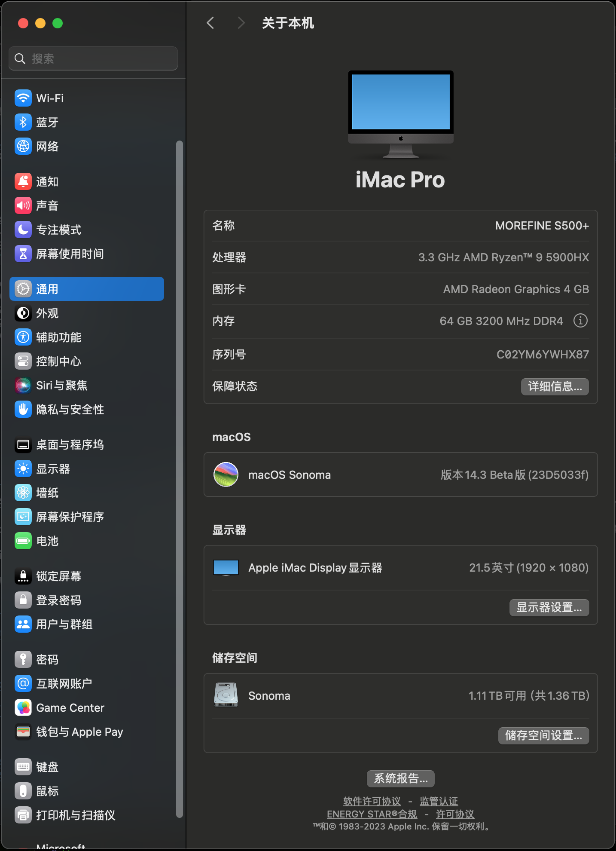Screen dimensions: 616x851
Task: Click version text 版本14.3 Beta版 (23D5033f)
Action: tap(515, 475)
